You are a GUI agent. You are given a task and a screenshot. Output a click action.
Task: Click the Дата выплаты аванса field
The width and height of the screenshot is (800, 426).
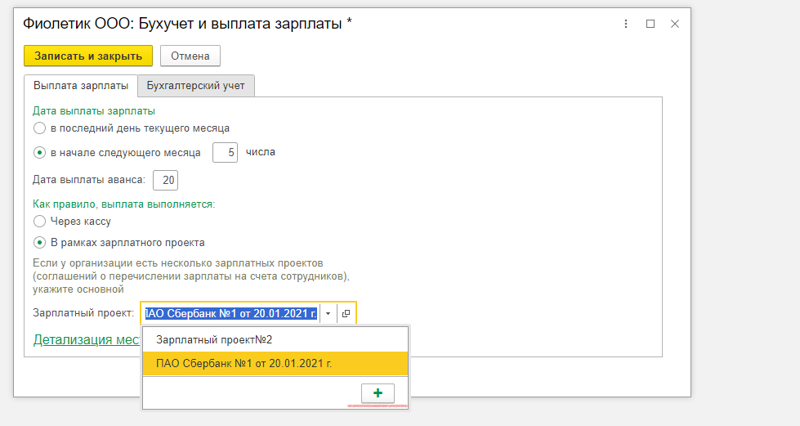165,180
